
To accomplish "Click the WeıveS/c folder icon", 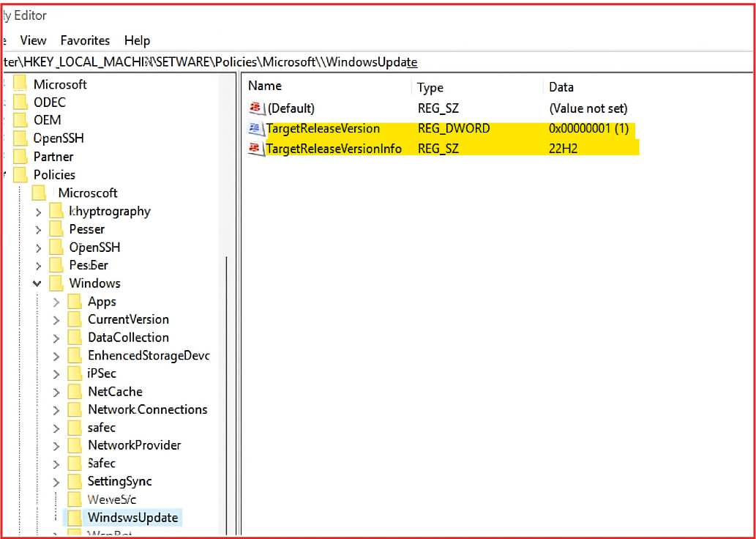I will 75,499.
